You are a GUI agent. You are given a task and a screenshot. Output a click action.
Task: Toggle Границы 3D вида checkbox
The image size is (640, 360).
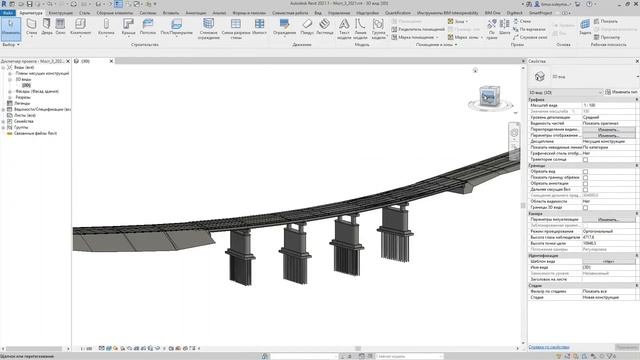pos(585,208)
